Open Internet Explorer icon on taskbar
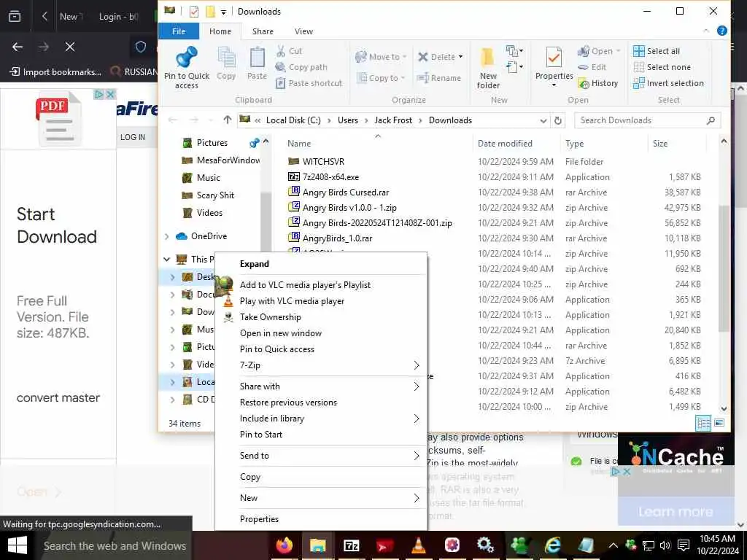This screenshot has width=747, height=560. [x=553, y=545]
